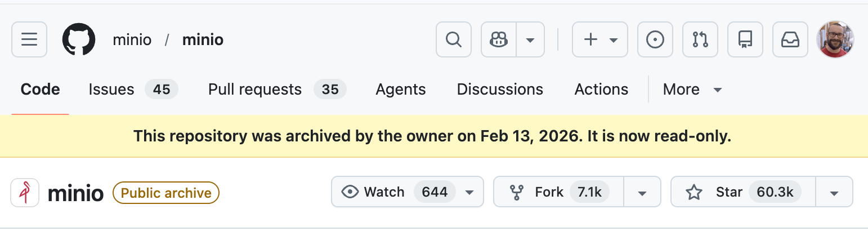Expand the star lists dropdown arrow
The height and width of the screenshot is (240, 868).
tap(834, 193)
